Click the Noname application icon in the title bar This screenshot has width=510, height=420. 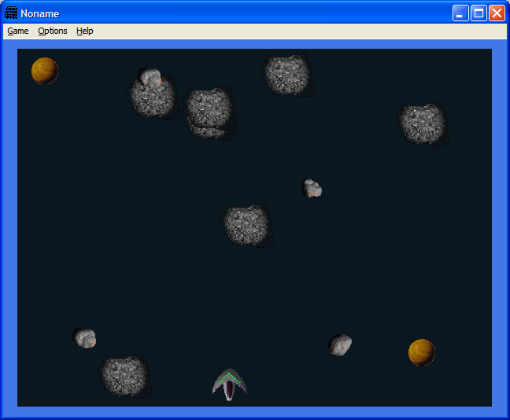pos(11,13)
